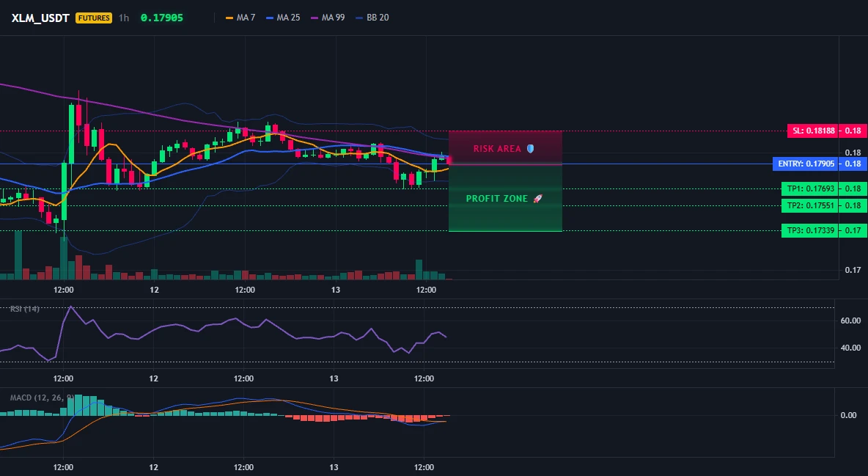
Task: Click the 13 date marker under MACD panel
Action: point(334,467)
